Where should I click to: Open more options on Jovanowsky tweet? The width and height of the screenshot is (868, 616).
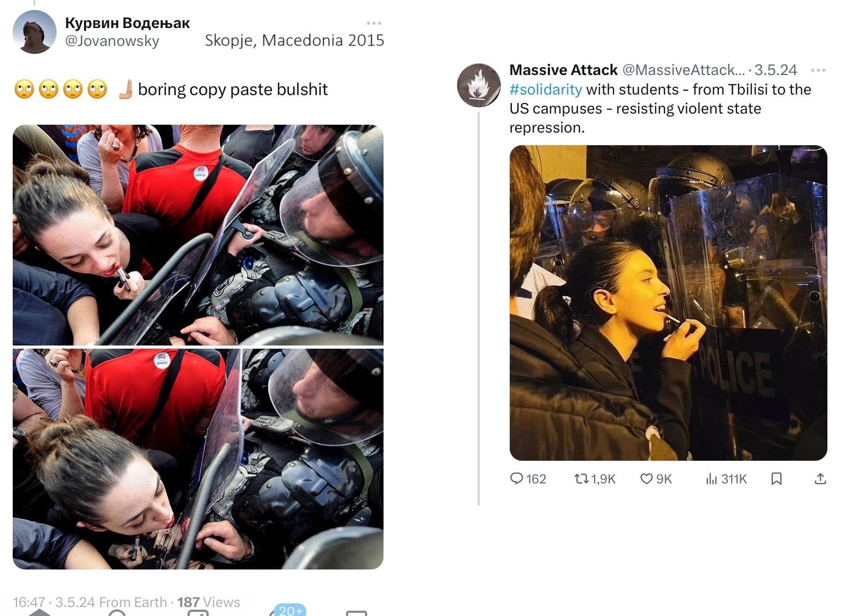pos(374,23)
